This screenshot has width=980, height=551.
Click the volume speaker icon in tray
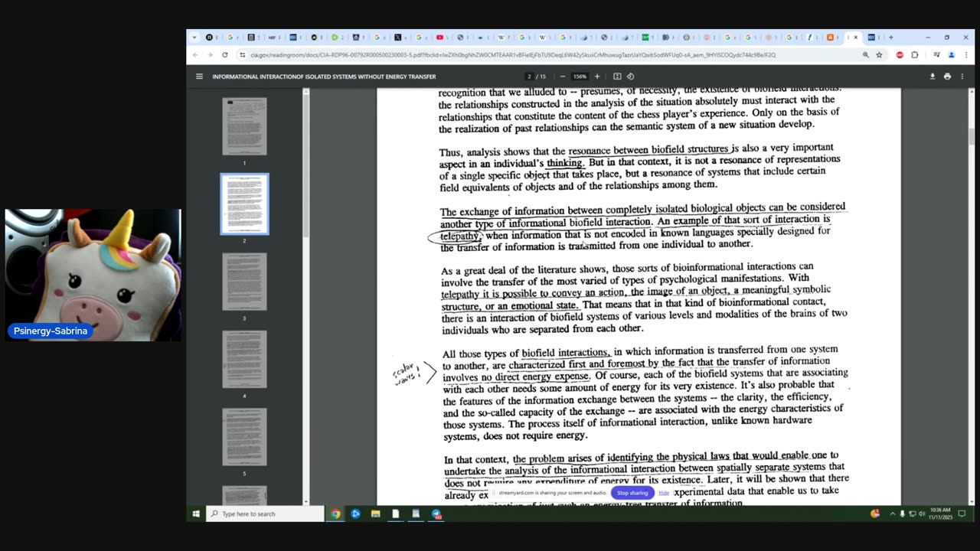point(921,514)
